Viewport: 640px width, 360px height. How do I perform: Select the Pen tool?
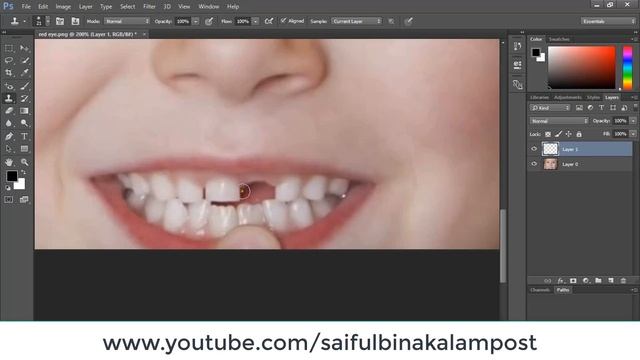pos(9,136)
